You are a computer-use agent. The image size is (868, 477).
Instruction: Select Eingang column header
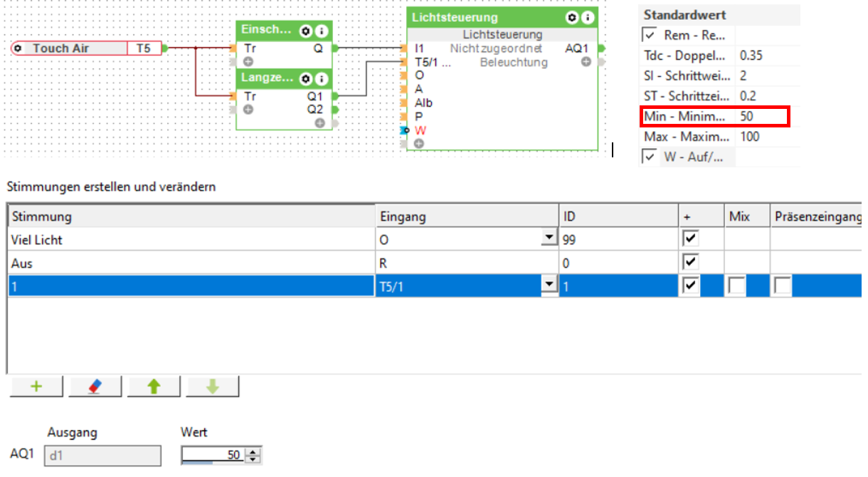tap(467, 216)
